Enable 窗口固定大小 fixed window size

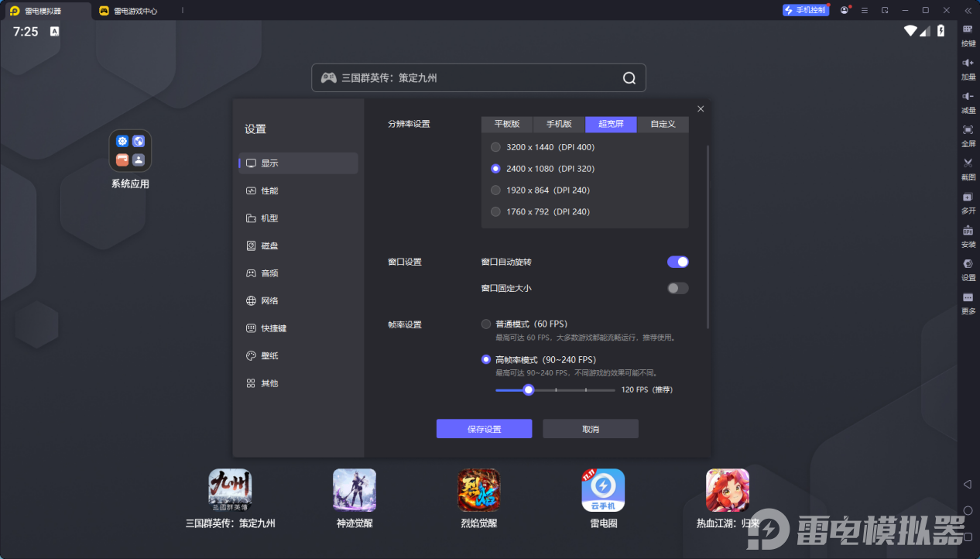pos(677,288)
